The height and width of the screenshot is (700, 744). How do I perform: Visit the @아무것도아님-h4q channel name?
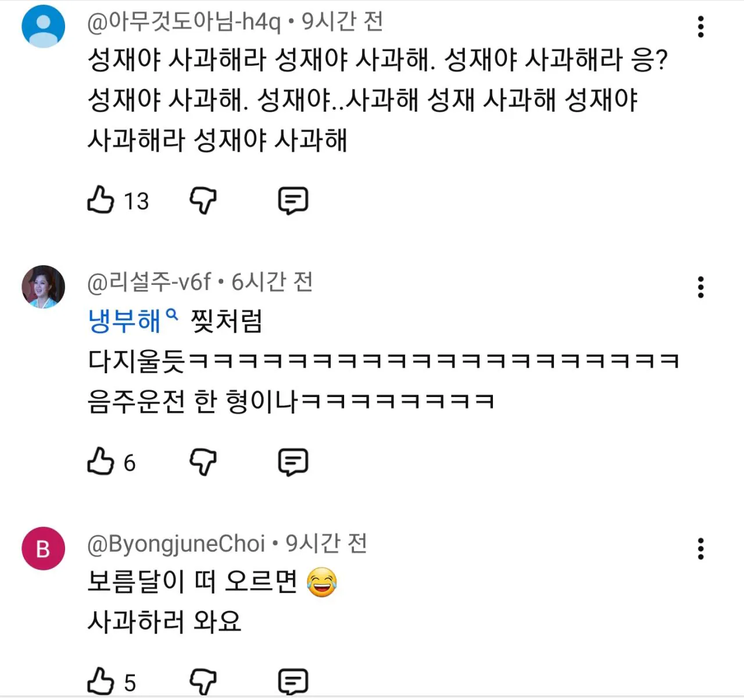184,22
